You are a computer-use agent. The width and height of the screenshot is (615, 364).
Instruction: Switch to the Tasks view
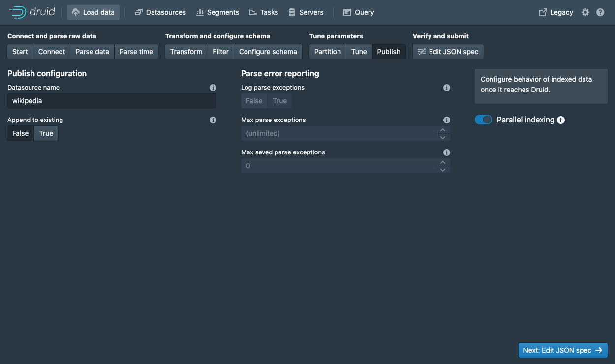263,12
